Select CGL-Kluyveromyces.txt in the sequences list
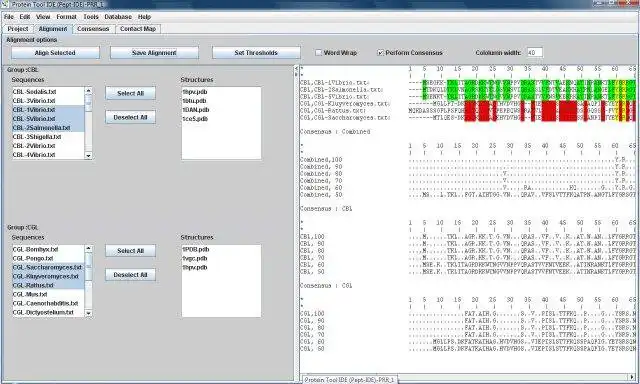 pyautogui.click(x=48, y=276)
